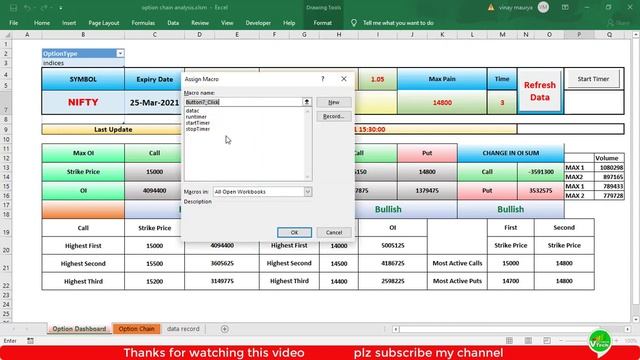Viewport: 640px width, 360px height.
Task: Select Normal view icon in status bar
Action: [509, 341]
